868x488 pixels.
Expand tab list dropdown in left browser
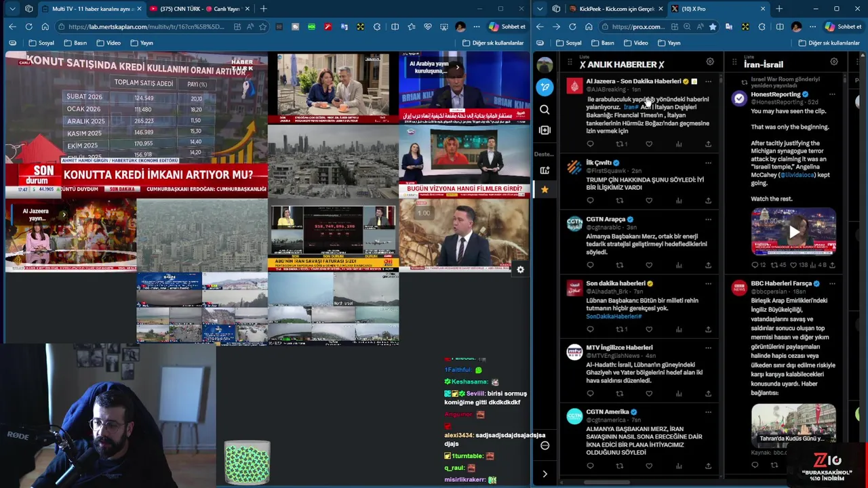(x=12, y=9)
